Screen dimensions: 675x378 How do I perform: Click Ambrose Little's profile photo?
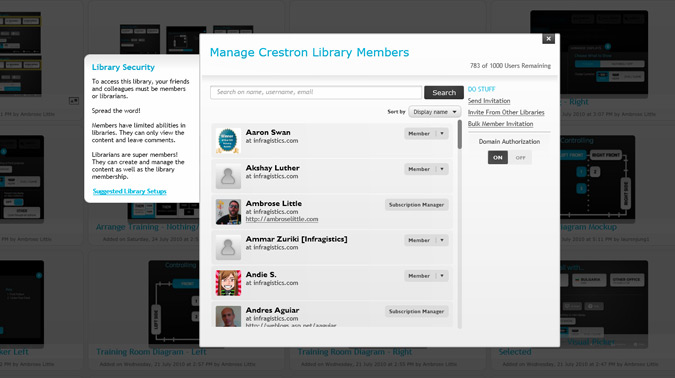pos(228,211)
